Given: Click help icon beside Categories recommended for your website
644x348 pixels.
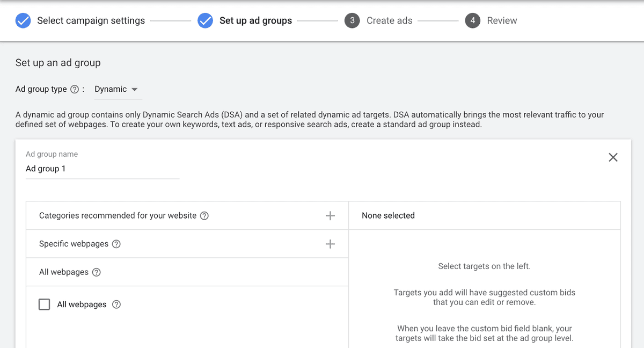Looking at the screenshot, I should (204, 216).
